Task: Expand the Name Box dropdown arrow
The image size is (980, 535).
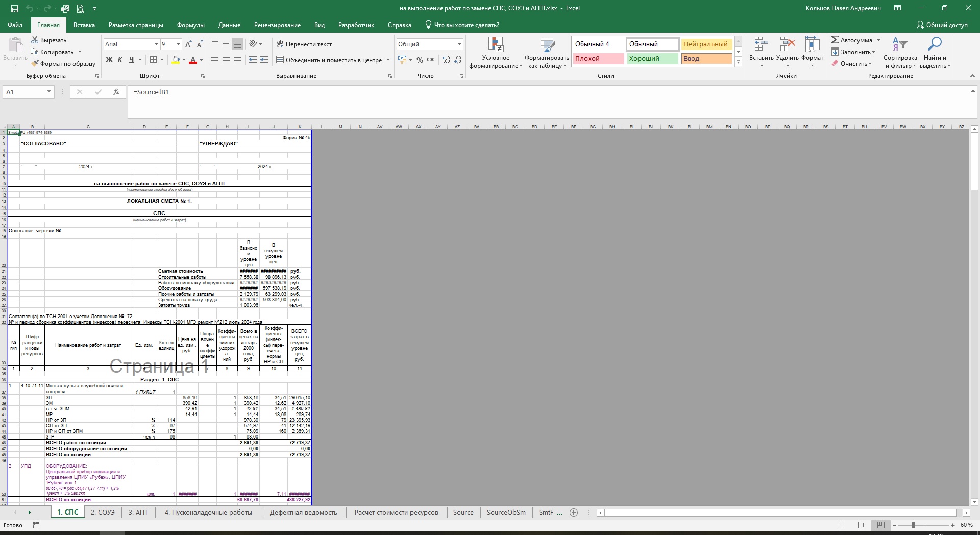Action: pyautogui.click(x=49, y=92)
